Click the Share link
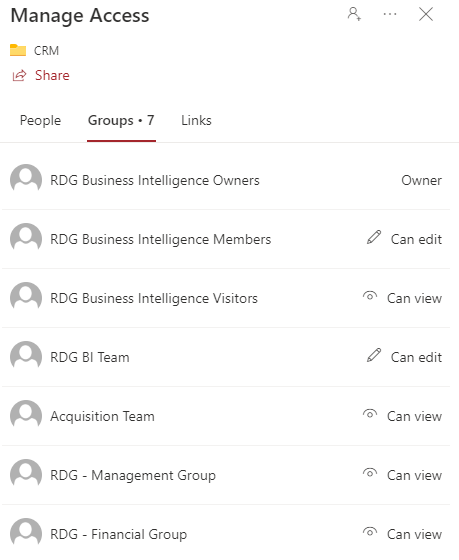This screenshot has height=560, width=459. pyautogui.click(x=52, y=75)
